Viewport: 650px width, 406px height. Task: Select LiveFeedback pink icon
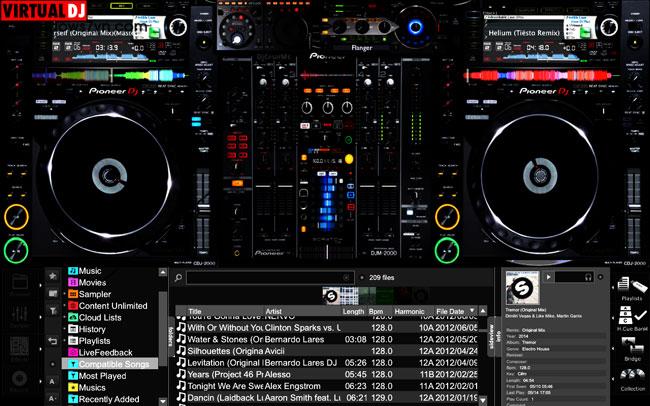pyautogui.click(x=73, y=353)
